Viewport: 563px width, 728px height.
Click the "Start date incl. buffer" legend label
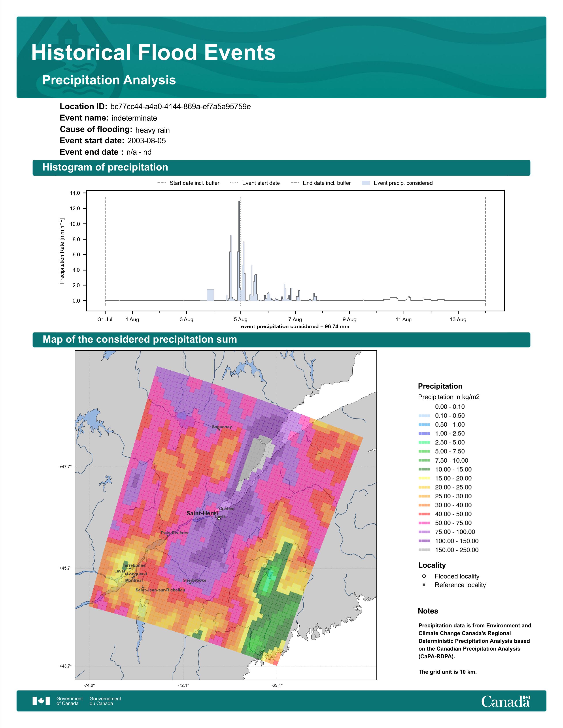(195, 183)
